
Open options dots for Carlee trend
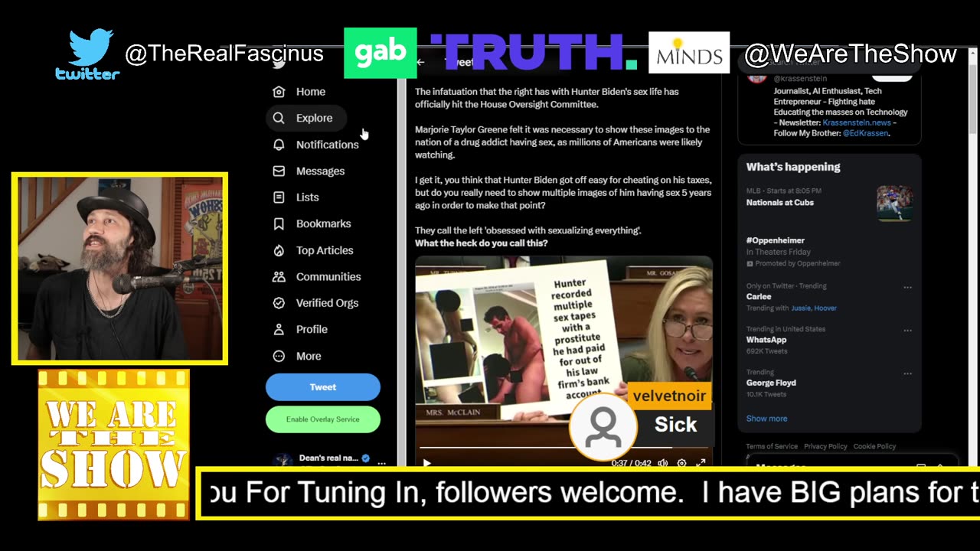click(907, 288)
